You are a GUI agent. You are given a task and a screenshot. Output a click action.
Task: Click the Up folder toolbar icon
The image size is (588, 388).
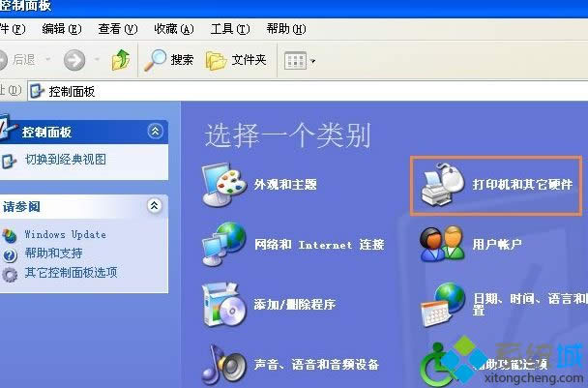[121, 60]
